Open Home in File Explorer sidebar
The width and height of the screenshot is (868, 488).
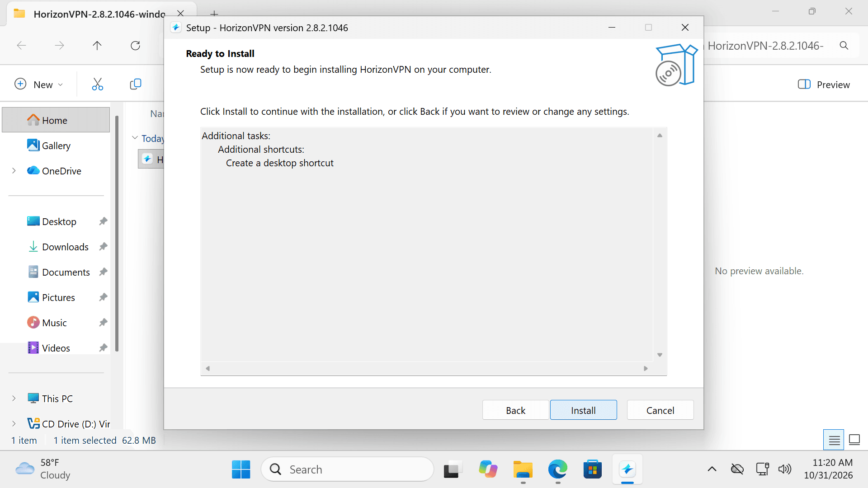tap(56, 120)
